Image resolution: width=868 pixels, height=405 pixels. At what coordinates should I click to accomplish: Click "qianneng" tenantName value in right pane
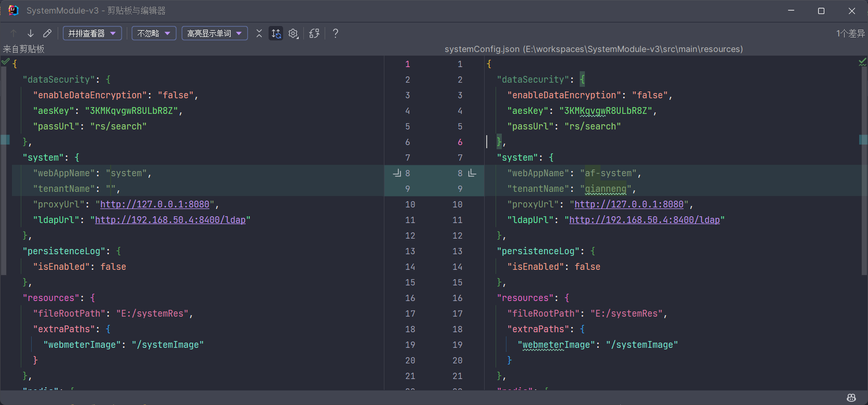coord(606,189)
